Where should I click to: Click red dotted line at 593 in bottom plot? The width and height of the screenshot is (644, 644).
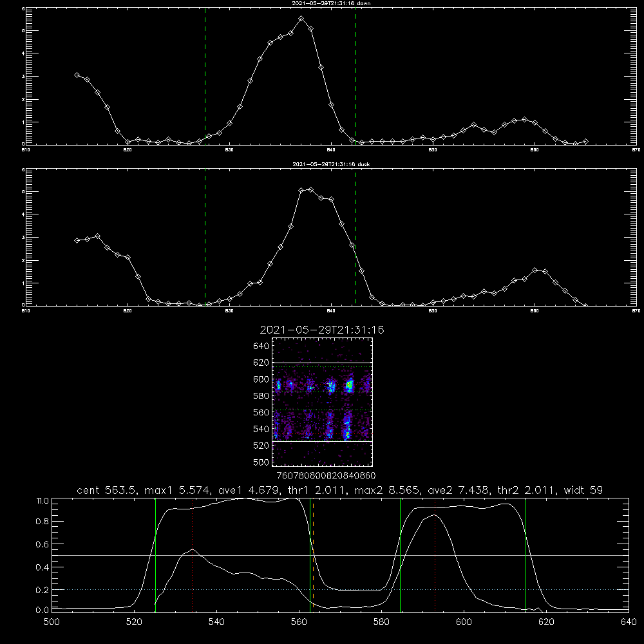[435, 555]
